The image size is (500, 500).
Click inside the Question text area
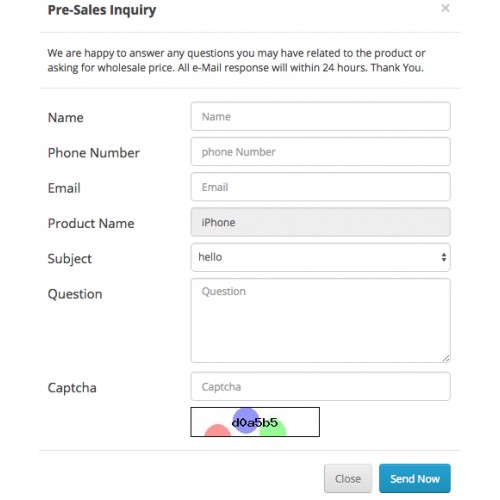click(x=320, y=321)
